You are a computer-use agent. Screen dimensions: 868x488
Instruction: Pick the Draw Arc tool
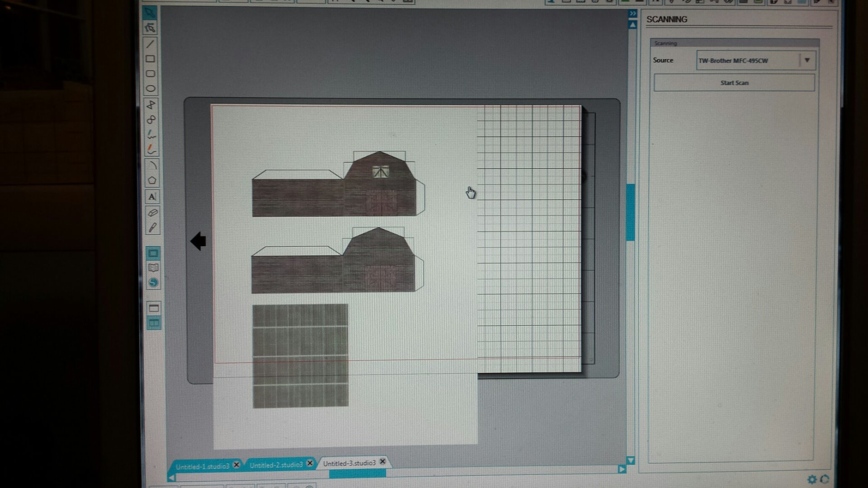click(152, 165)
